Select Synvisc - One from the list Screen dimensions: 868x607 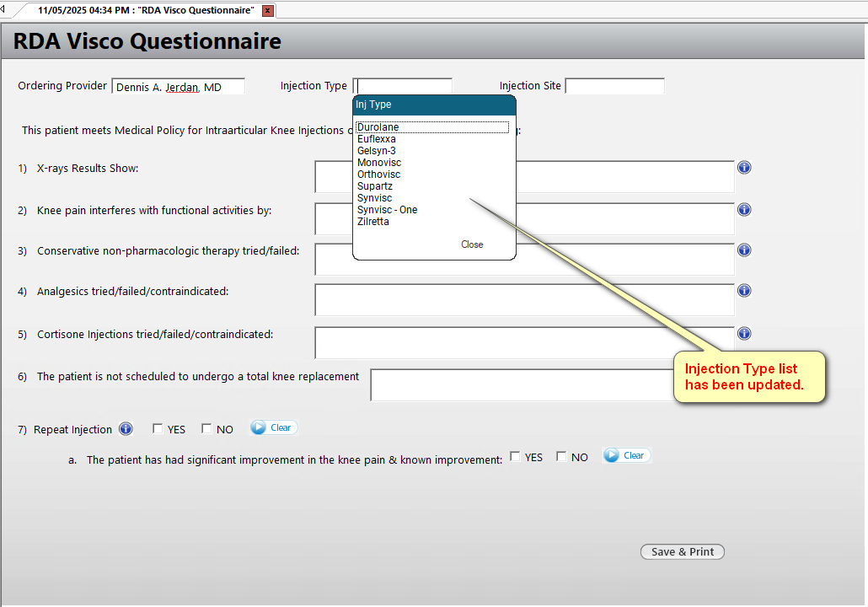click(388, 209)
